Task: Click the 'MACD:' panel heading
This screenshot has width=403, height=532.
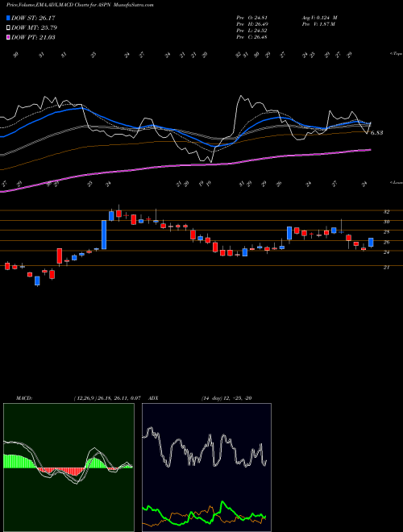Action: pos(24,398)
